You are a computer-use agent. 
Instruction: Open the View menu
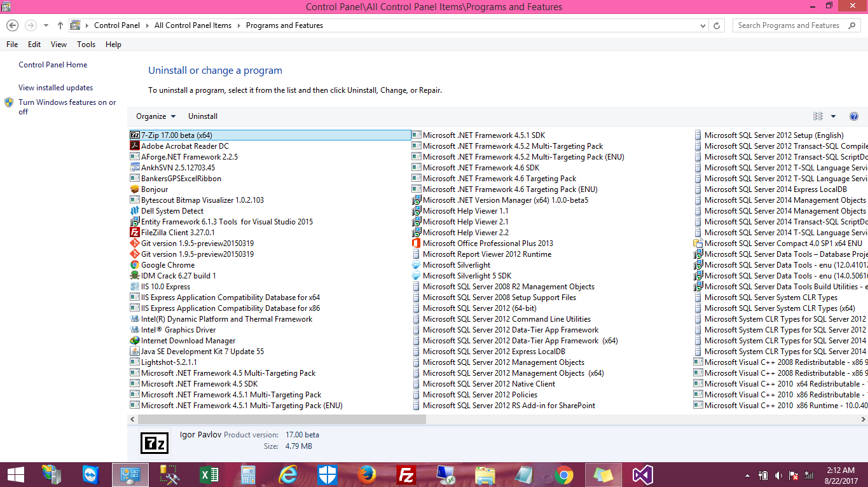tap(59, 45)
